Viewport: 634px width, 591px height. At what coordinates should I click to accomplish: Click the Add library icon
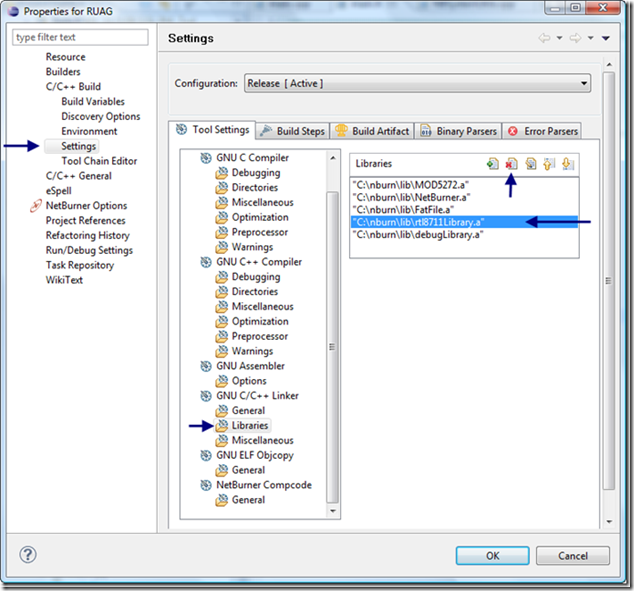click(492, 164)
